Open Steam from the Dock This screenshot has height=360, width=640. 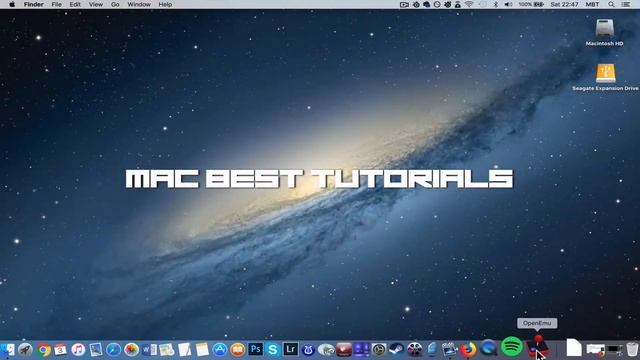click(396, 350)
